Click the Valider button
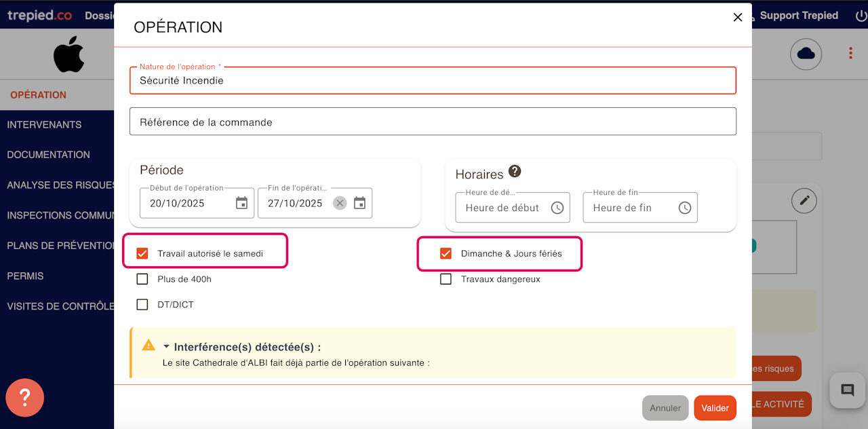The height and width of the screenshot is (429, 868). (x=715, y=408)
